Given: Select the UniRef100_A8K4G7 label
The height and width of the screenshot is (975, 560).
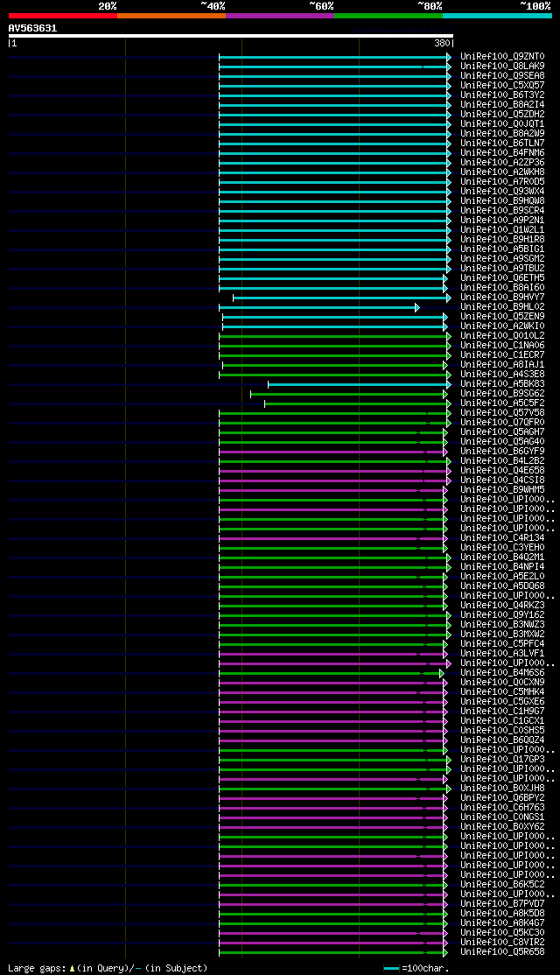Looking at the screenshot, I should coord(503,923).
